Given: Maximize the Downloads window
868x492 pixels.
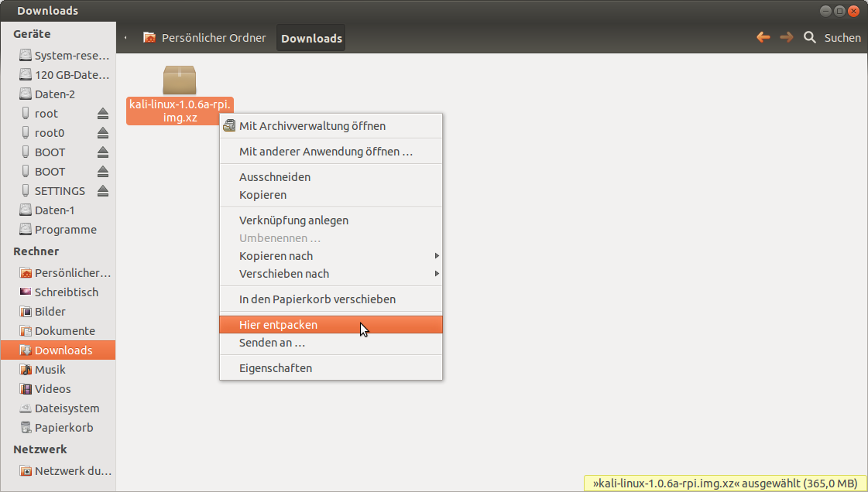Looking at the screenshot, I should (x=839, y=11).
